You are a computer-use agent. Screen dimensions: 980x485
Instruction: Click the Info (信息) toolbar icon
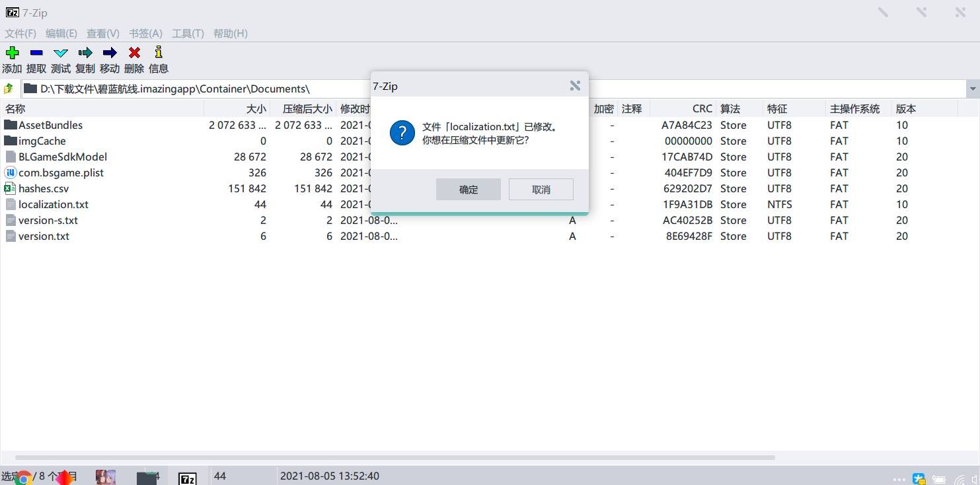click(x=159, y=53)
